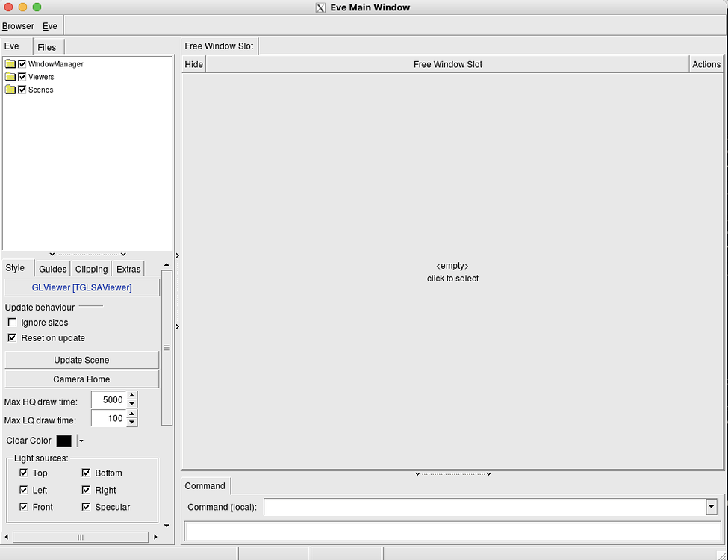Click Hide on the window slot

tap(193, 64)
